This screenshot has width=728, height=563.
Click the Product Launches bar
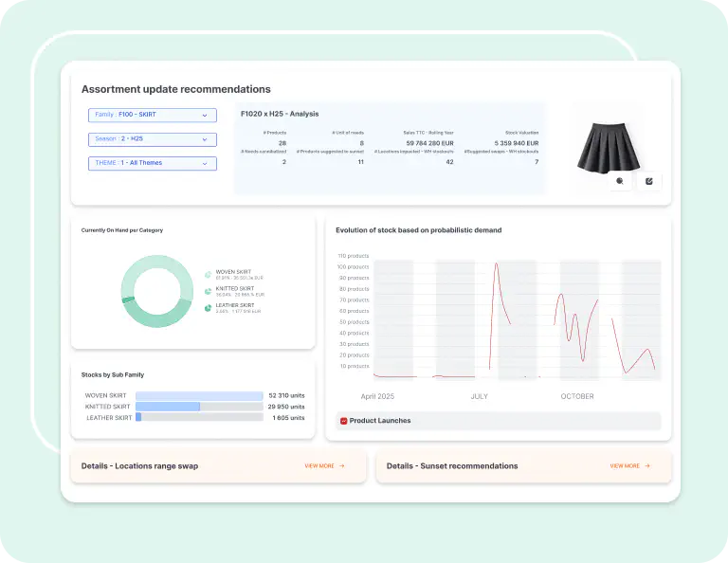coord(499,421)
